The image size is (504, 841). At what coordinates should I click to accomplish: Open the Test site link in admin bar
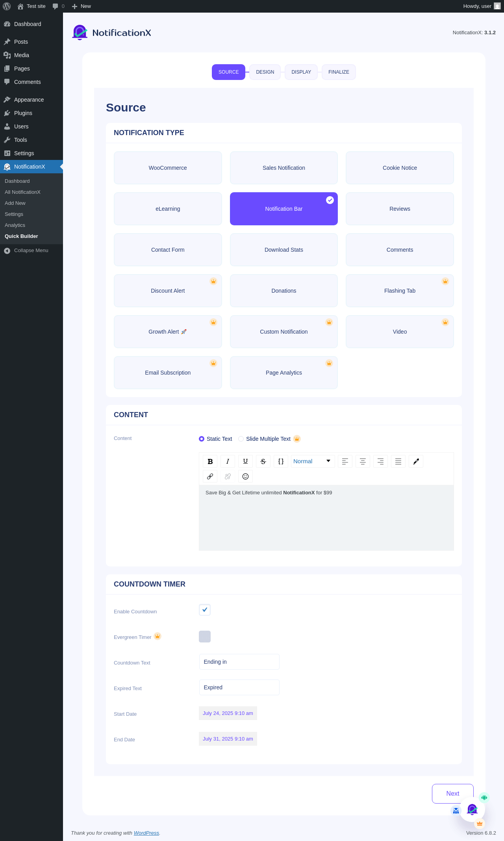[31, 6]
